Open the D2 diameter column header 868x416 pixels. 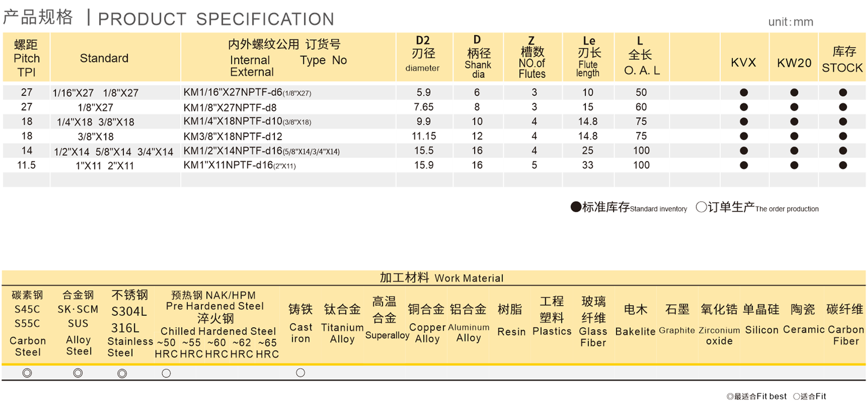click(424, 56)
